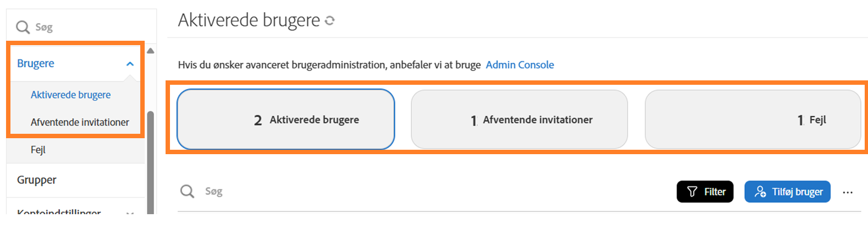Screen dimensions: 868x245
Task: Click the refresh icon beside Aktiverede brugere title
Action: point(329,21)
